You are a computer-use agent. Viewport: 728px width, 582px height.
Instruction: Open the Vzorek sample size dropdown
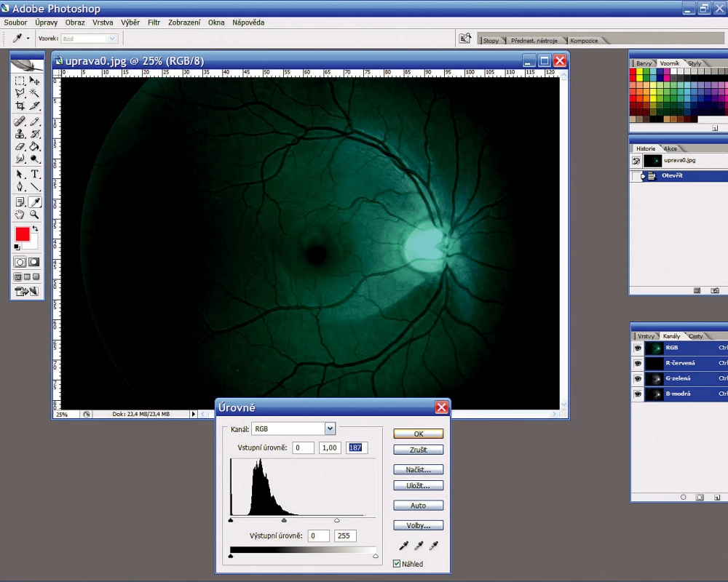tap(112, 39)
